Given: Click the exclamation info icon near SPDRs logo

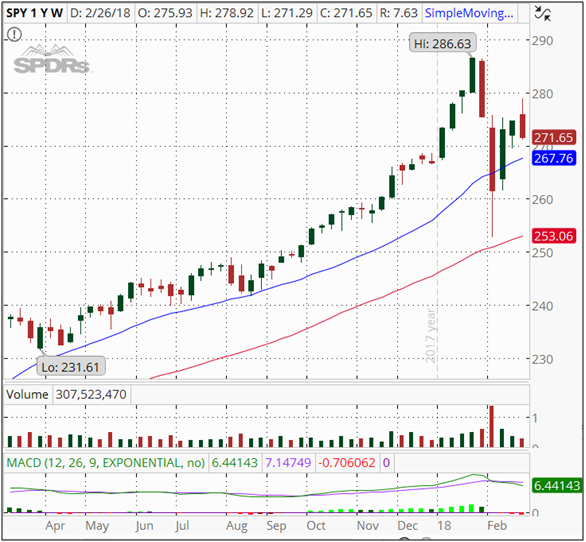Looking at the screenshot, I should click(15, 34).
